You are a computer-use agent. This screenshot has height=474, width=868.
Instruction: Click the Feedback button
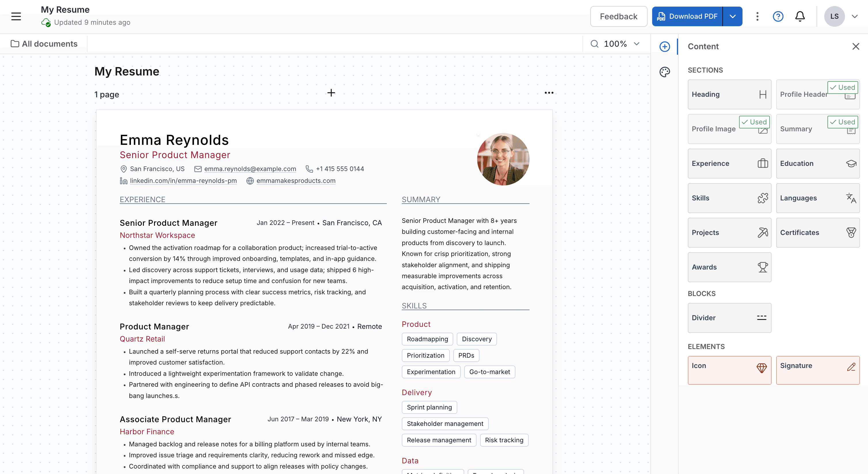click(618, 16)
